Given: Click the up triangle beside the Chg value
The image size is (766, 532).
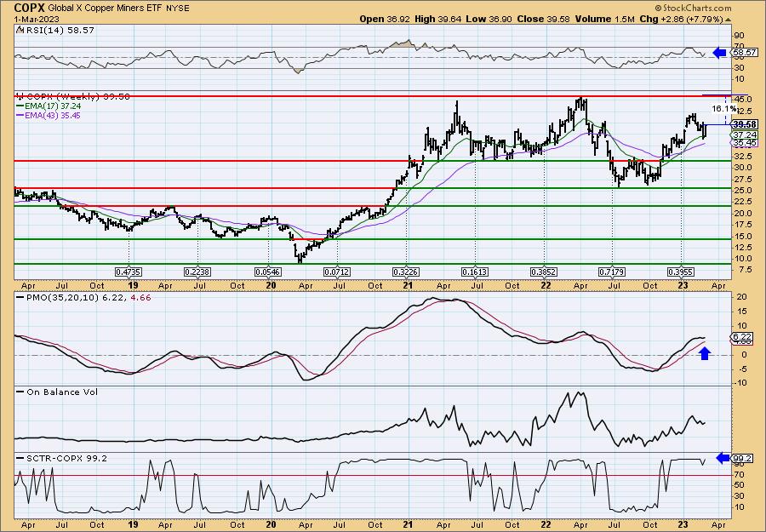Looking at the screenshot, I should [x=728, y=20].
